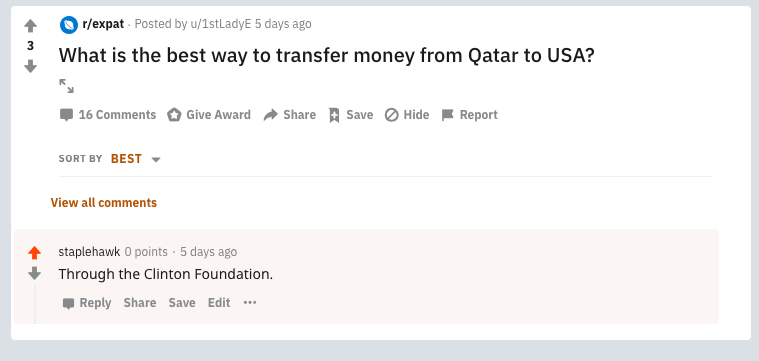Viewport: 759px width, 361px height.
Task: Click the r/expat subreddit avatar icon
Action: click(x=69, y=24)
